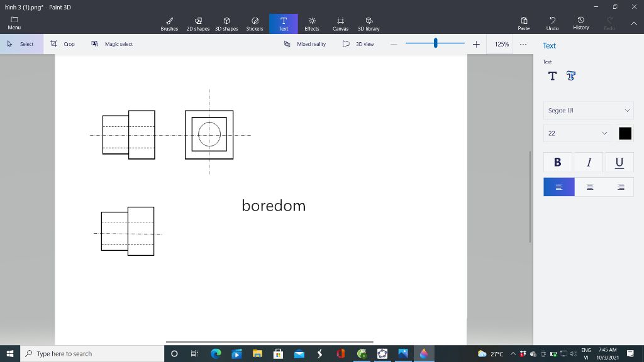
Task: Select the Brushes tool
Action: [x=169, y=24]
